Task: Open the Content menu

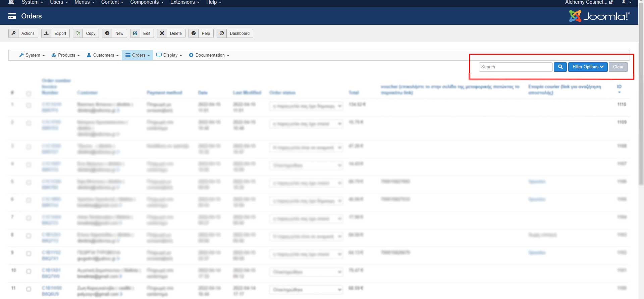Action: click(x=112, y=2)
